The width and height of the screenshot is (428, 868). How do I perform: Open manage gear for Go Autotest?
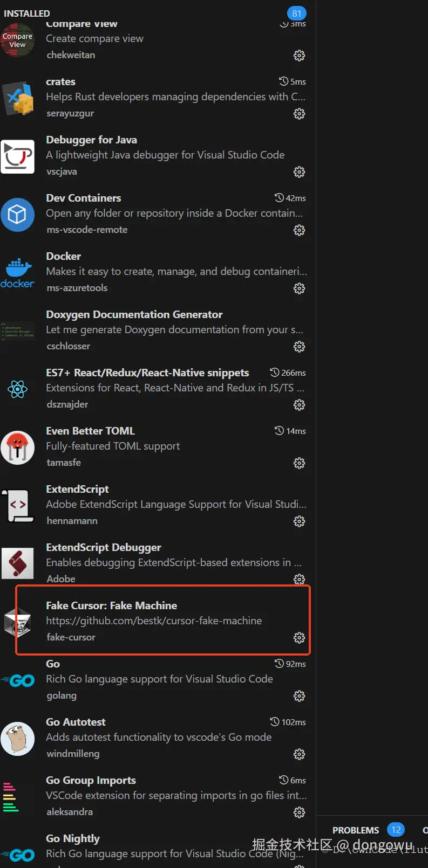[299, 754]
